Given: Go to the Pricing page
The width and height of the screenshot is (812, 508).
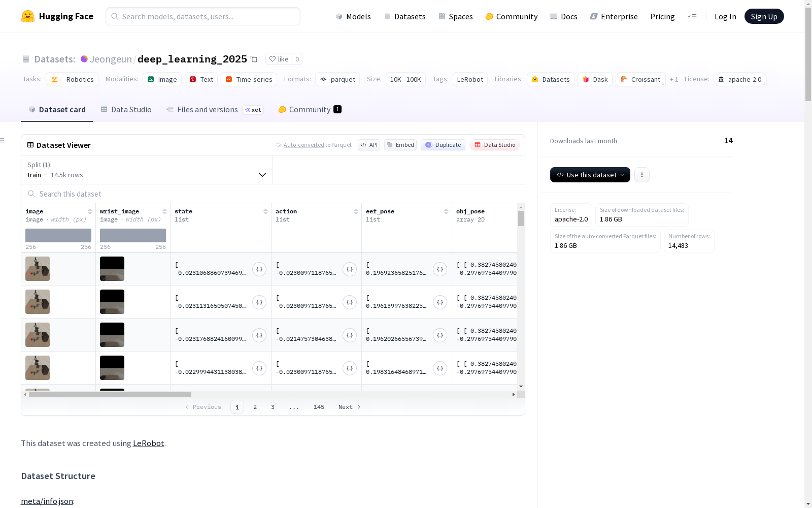Looking at the screenshot, I should click(662, 16).
